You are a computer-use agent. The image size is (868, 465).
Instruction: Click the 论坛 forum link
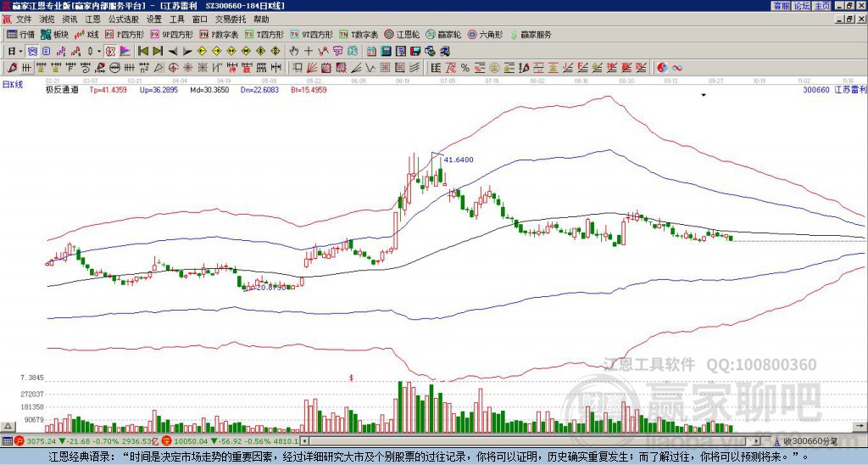pyautogui.click(x=801, y=6)
